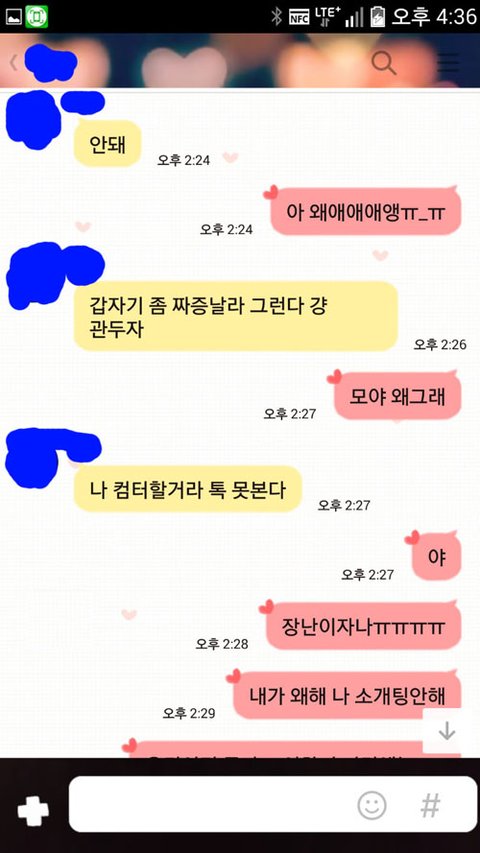Viewport: 480px width, 853px height.
Task: Tap the gallery notification icon in status bar
Action: click(x=13, y=17)
